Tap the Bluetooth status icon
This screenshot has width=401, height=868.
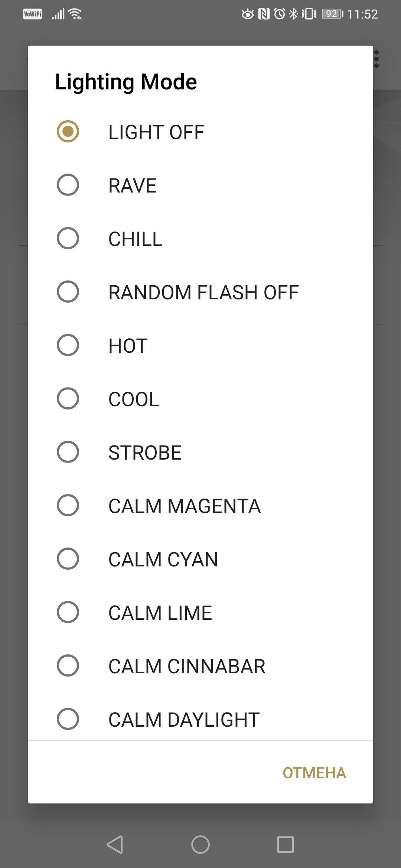point(293,14)
